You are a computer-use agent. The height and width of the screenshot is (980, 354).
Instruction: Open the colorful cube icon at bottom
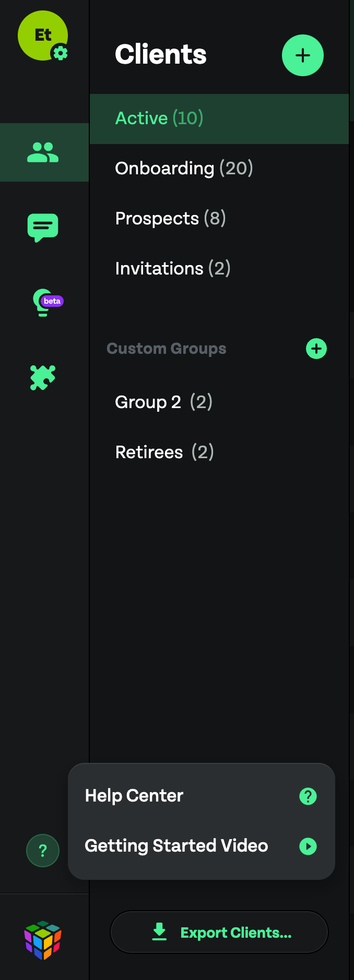43,939
